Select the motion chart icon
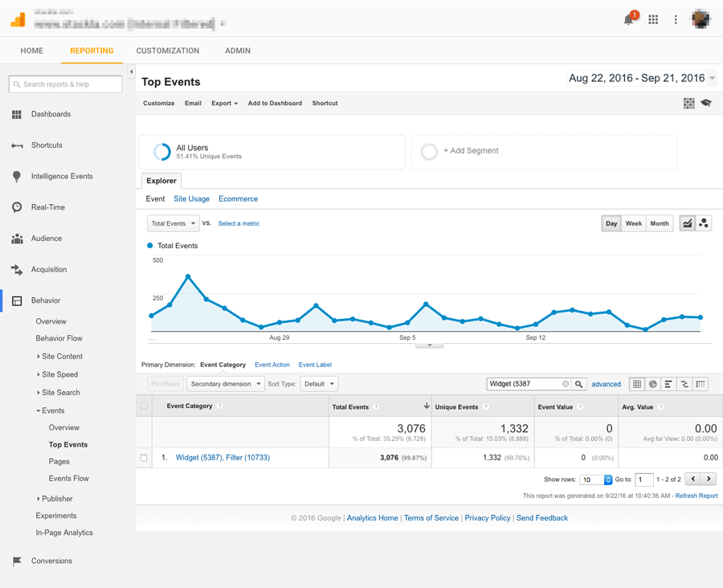Image resolution: width=723 pixels, height=588 pixels. point(704,223)
